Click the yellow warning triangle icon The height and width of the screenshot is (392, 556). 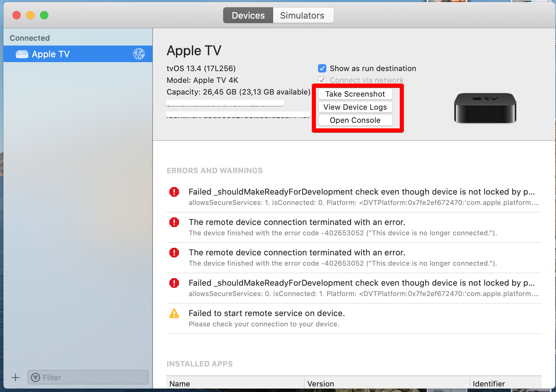click(x=174, y=313)
